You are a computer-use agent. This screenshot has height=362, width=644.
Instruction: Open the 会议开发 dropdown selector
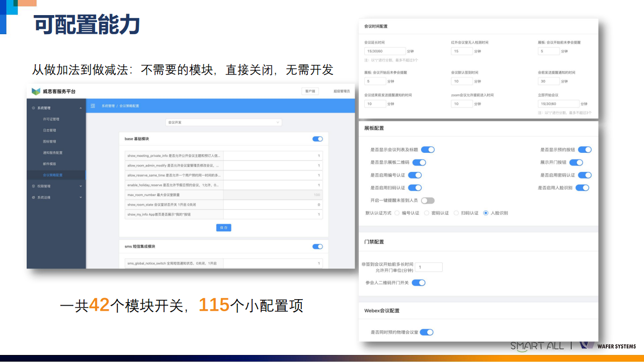point(224,122)
